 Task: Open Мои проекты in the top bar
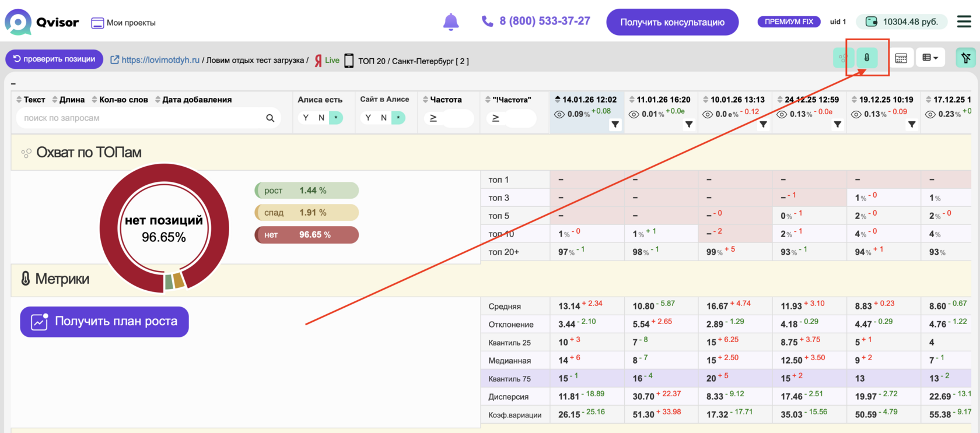pyautogui.click(x=123, y=23)
